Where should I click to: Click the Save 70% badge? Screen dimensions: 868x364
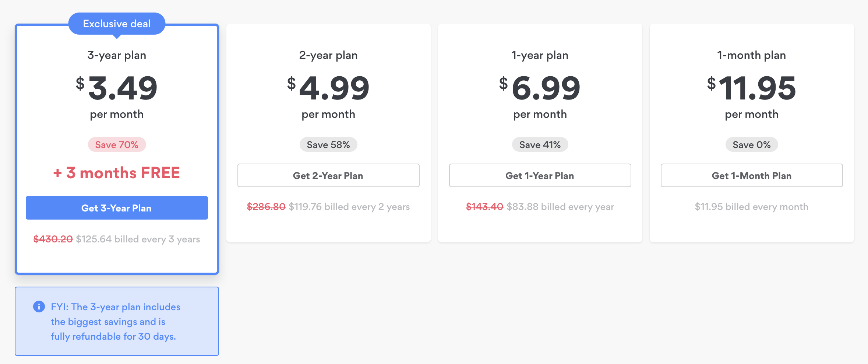117,145
